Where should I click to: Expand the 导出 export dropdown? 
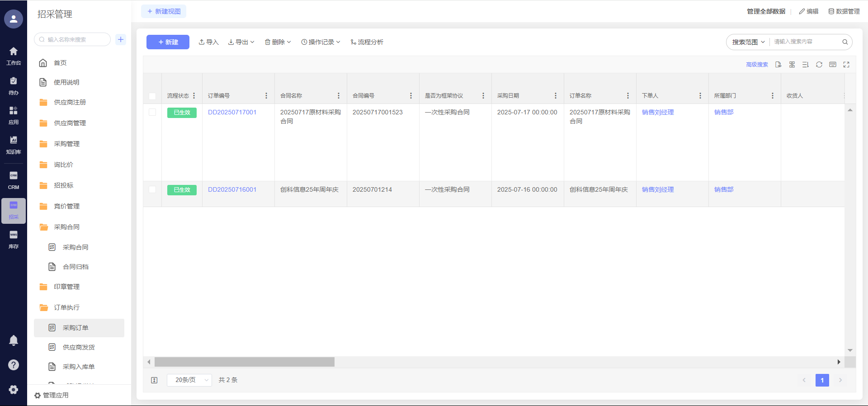pyautogui.click(x=241, y=42)
